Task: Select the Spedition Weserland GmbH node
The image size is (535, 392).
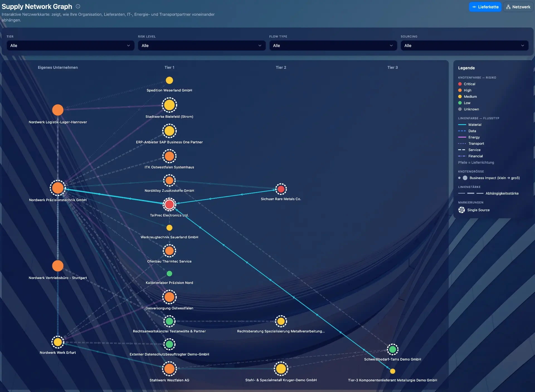Action: [169, 80]
